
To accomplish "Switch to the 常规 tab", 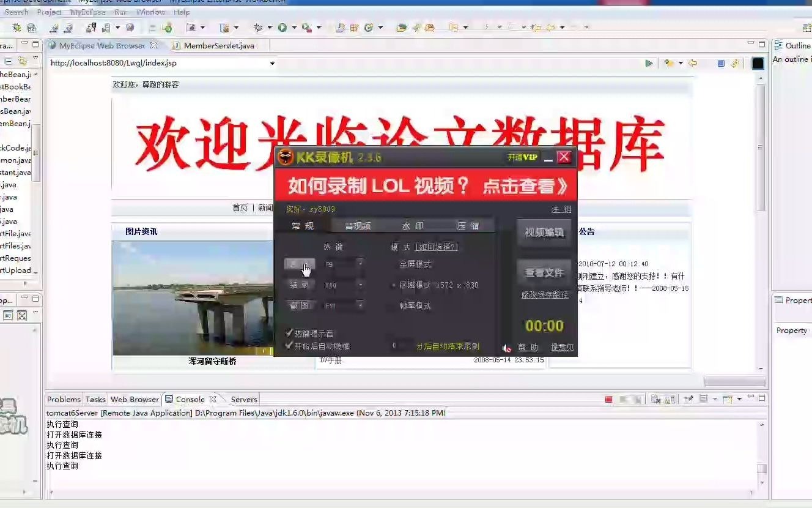I will (303, 226).
